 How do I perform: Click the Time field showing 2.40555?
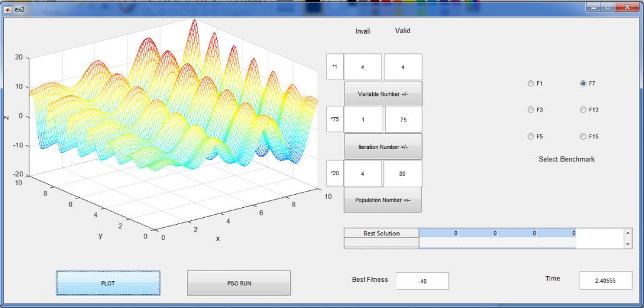[x=606, y=281]
